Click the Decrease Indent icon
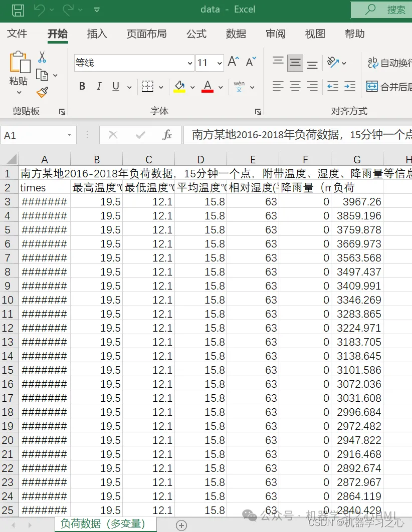Viewport: 412px width, 532px height. pyautogui.click(x=333, y=87)
